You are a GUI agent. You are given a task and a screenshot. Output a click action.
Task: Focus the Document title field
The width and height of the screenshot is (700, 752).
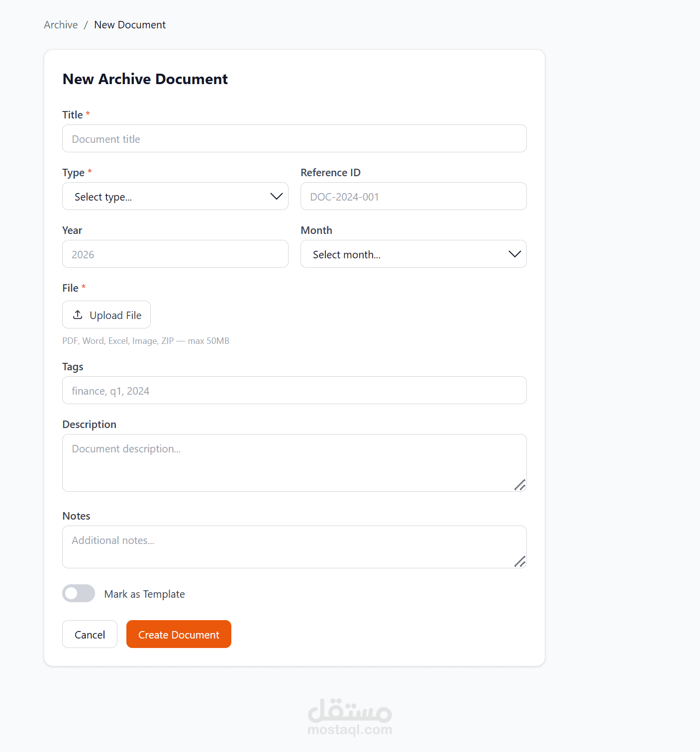pos(294,138)
